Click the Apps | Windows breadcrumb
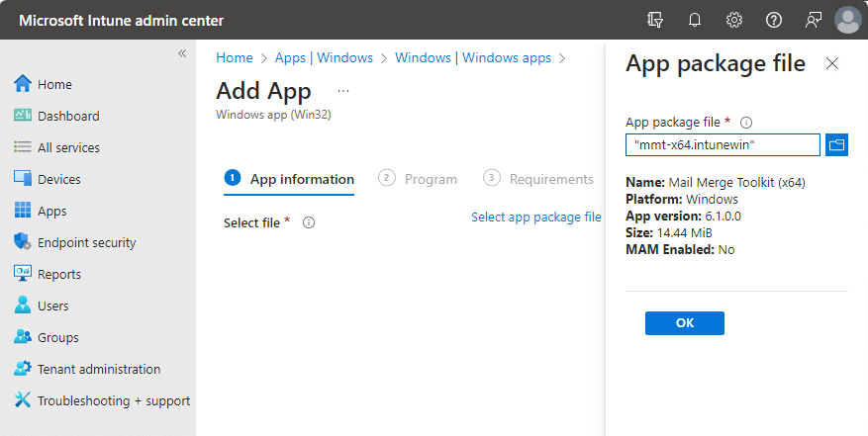The height and width of the screenshot is (436, 868). (324, 57)
